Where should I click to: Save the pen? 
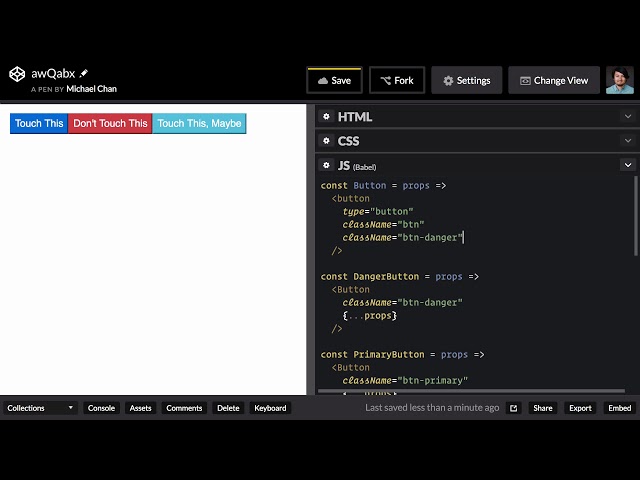(x=334, y=80)
